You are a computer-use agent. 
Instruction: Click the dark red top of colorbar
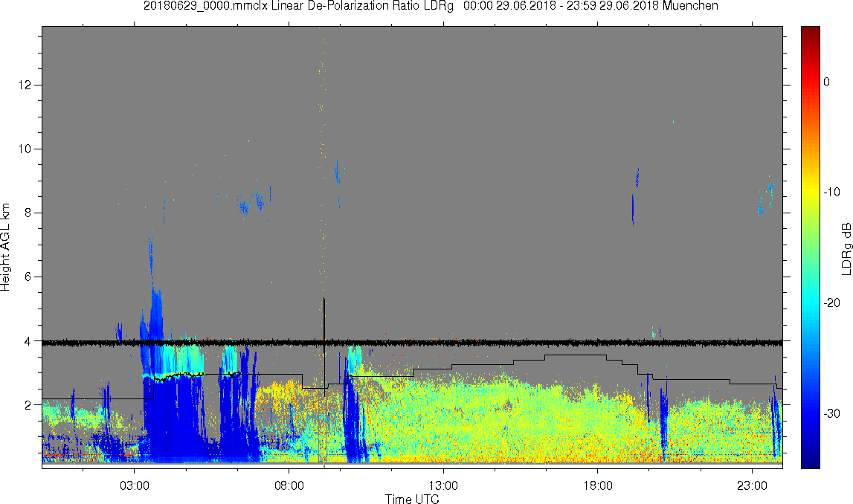810,31
